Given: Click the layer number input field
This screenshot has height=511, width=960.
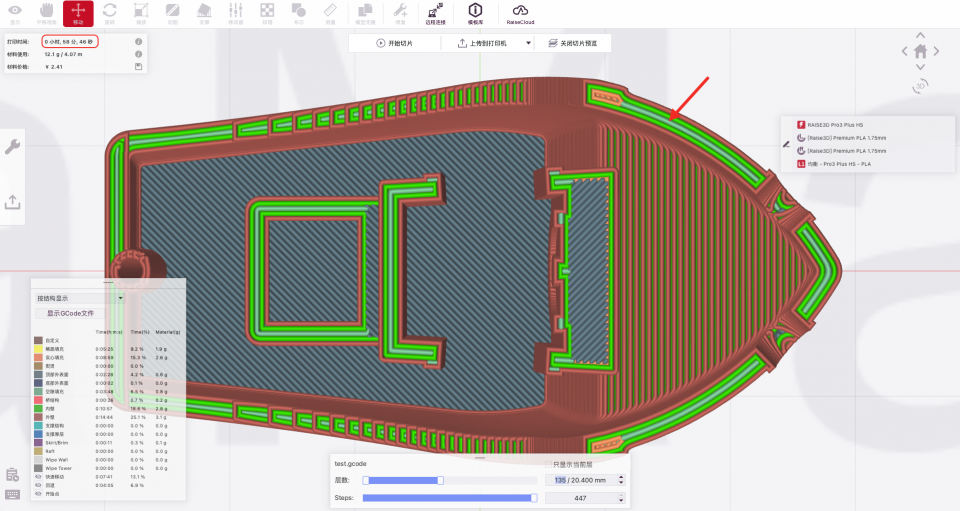Looking at the screenshot, I should [x=585, y=480].
